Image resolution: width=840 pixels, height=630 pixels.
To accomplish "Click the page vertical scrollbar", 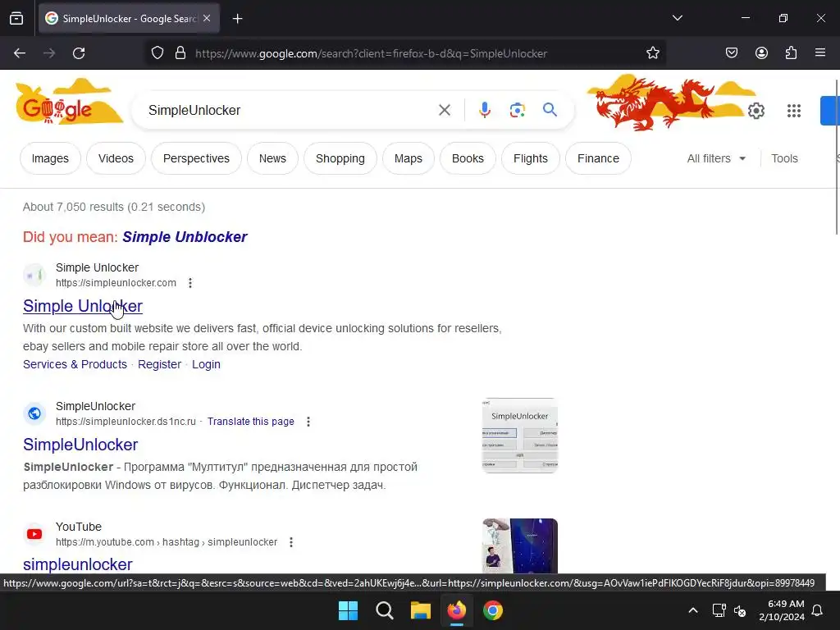I will (836, 157).
